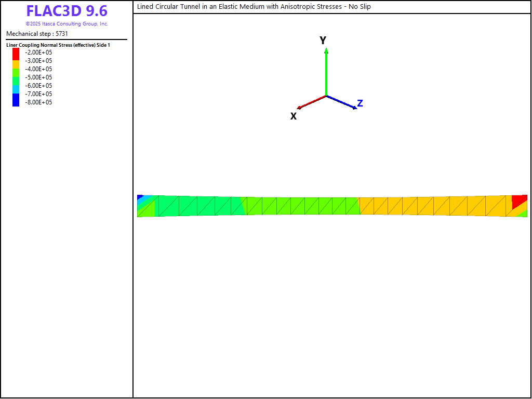This screenshot has height=399, width=532.
Task: Click the FLAC3D 9.6 logo
Action: click(x=66, y=11)
